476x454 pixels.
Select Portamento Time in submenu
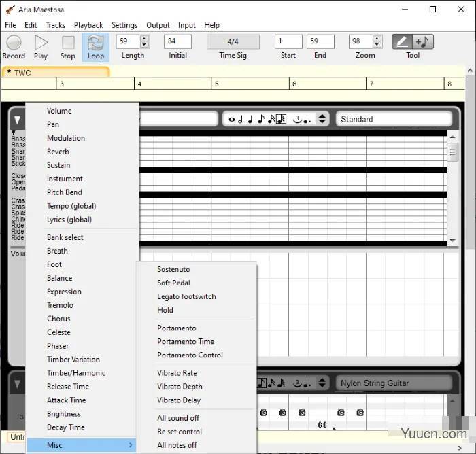(x=197, y=341)
